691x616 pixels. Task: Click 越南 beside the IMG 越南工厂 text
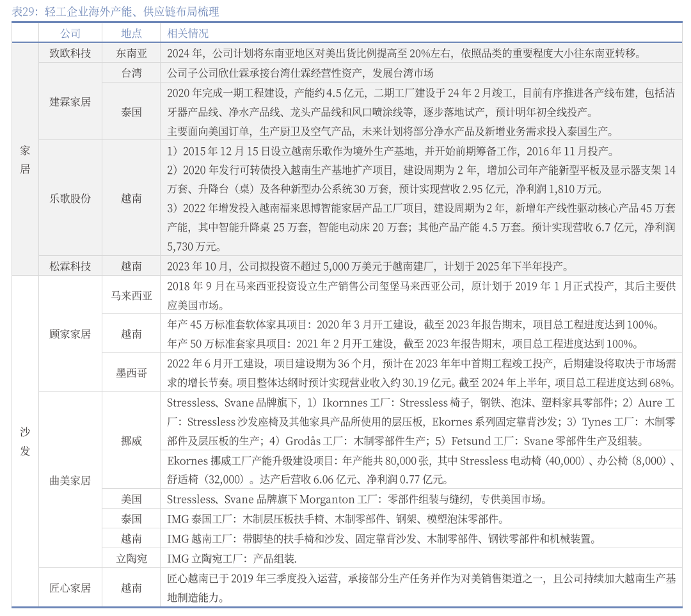pos(131,539)
